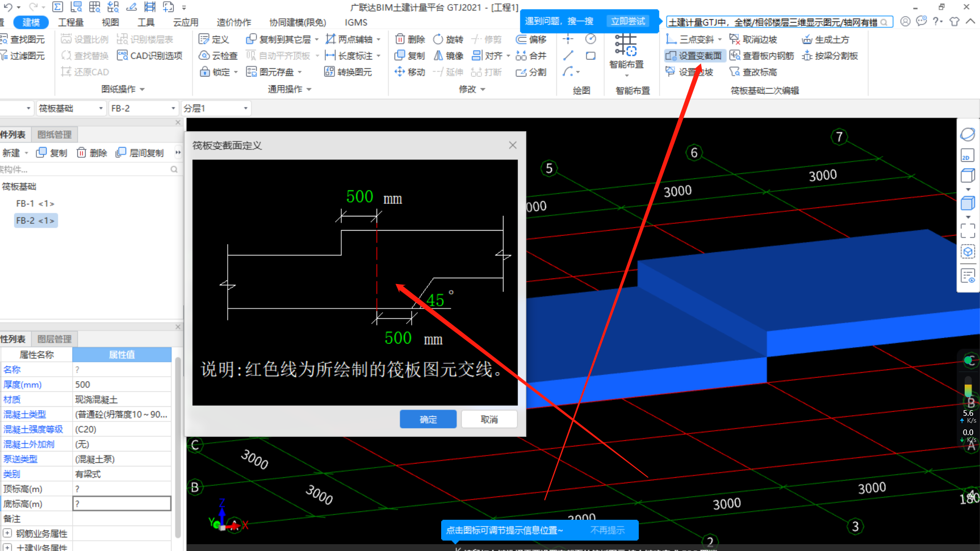
Task: Click the 分割 split tool
Action: click(x=531, y=72)
